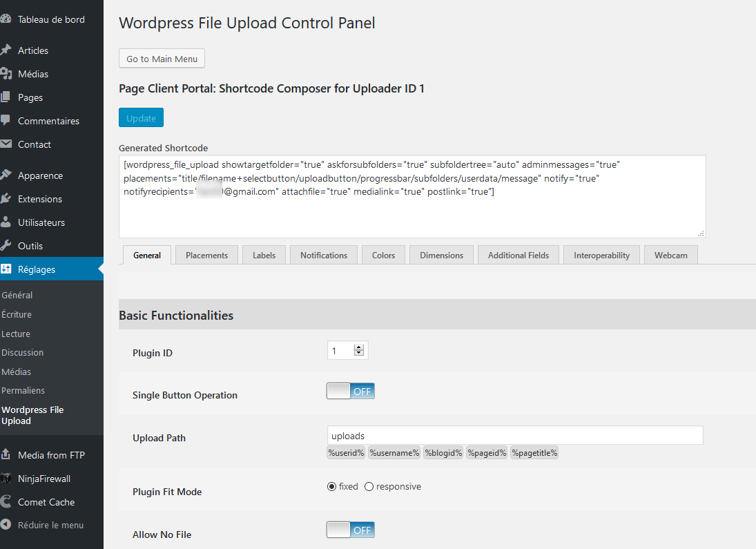The image size is (756, 549).
Task: Open Apparence paintbrush icon
Action: pos(6,175)
